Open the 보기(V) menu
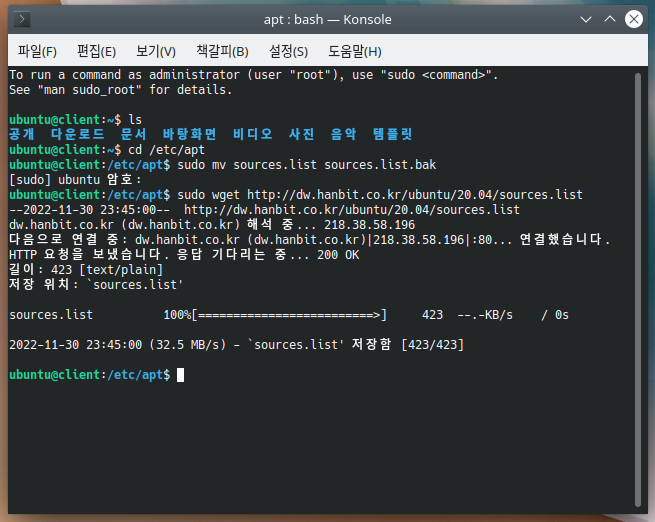 [x=156, y=51]
